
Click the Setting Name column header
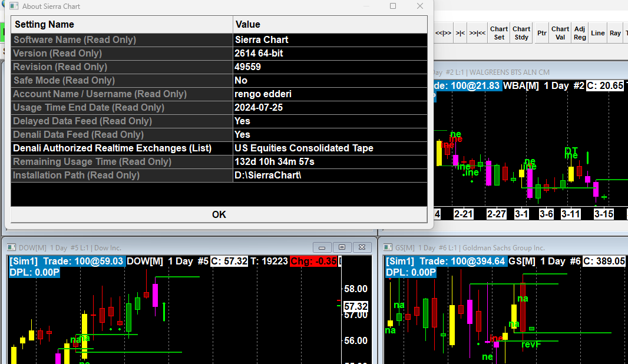tap(122, 24)
